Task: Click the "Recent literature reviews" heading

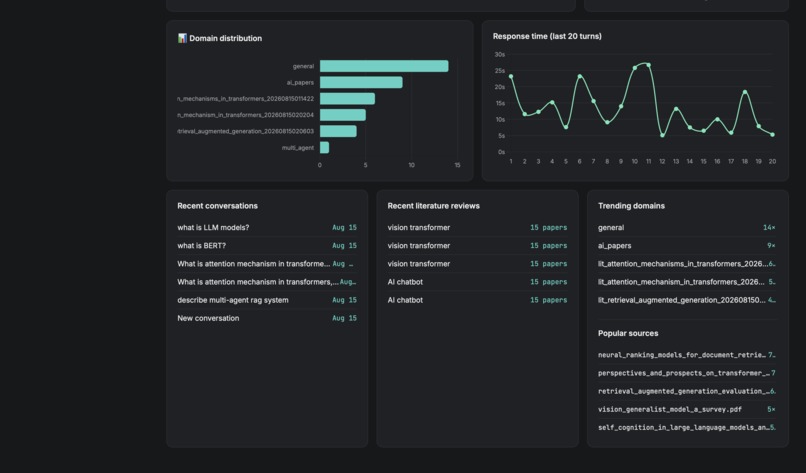Action: [433, 206]
